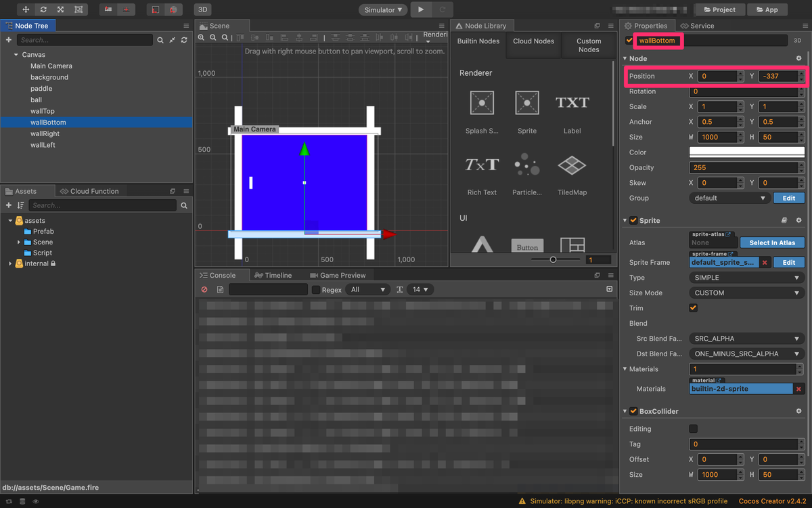Click the asset sort order icon
812x508 pixels.
pos(20,205)
